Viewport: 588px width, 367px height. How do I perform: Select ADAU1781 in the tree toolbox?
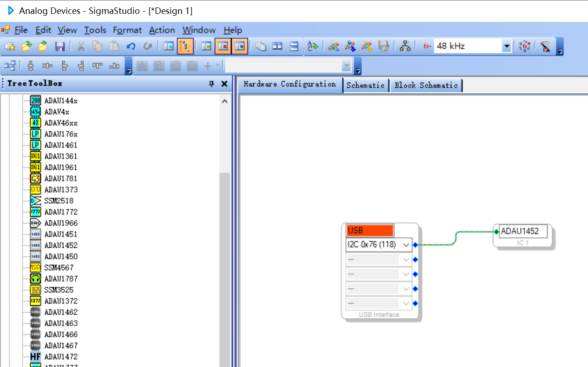(x=61, y=179)
